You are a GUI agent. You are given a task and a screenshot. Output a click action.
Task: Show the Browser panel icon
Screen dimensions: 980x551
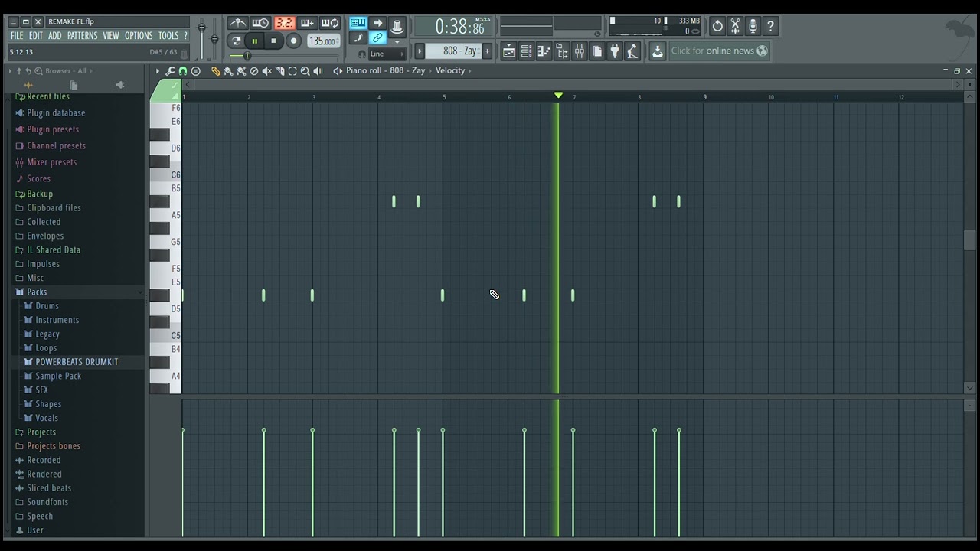click(x=561, y=51)
